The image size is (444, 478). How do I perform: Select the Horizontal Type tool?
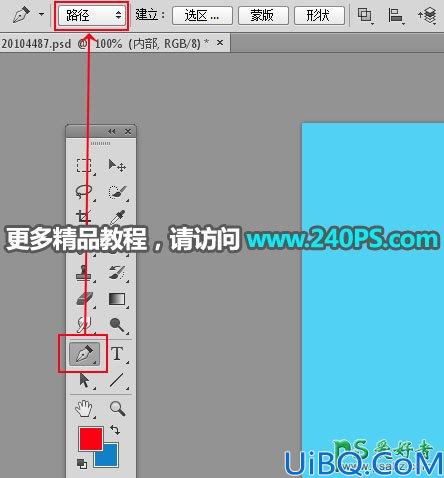[117, 354]
